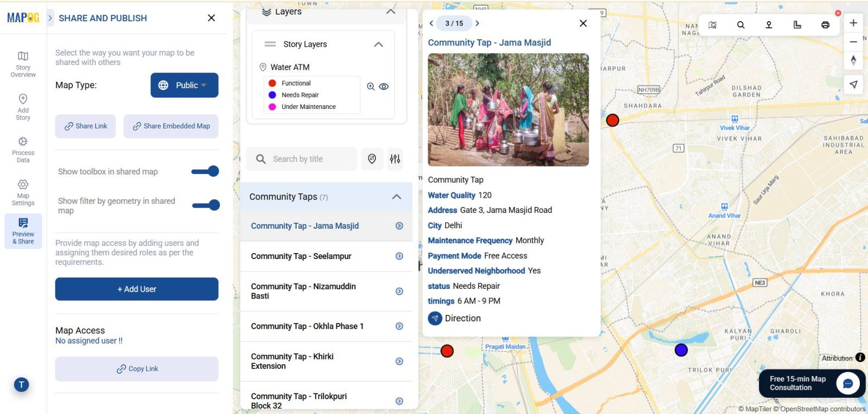Click locate icon for Okhla Phase 1

click(x=399, y=326)
